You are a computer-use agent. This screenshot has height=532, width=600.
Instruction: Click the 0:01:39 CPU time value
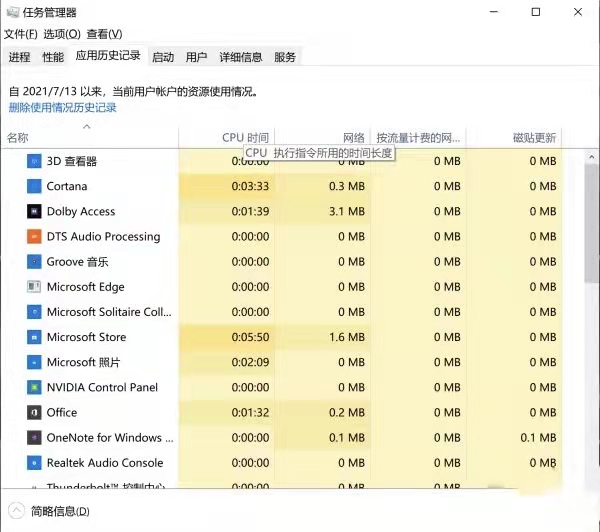click(250, 211)
